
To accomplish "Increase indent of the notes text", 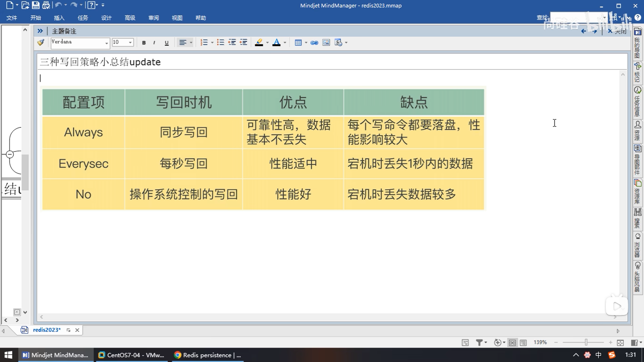I will pos(244,43).
